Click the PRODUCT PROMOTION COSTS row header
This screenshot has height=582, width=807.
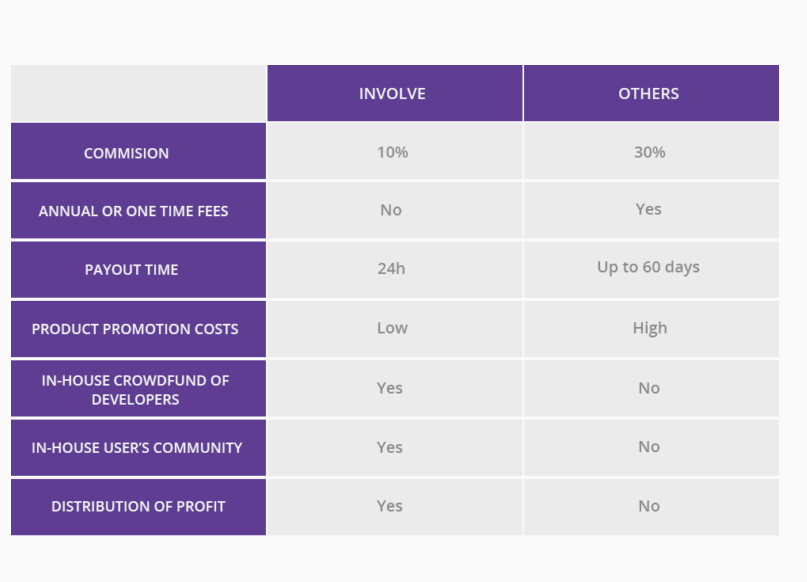138,329
